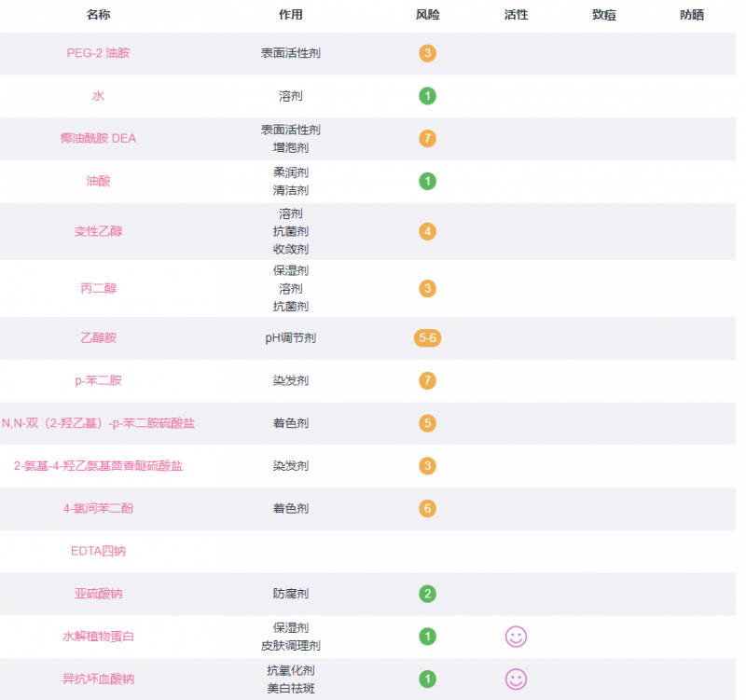Open the 4-氯间苯二酚 ingredient link
The image size is (746, 700).
pyautogui.click(x=98, y=508)
